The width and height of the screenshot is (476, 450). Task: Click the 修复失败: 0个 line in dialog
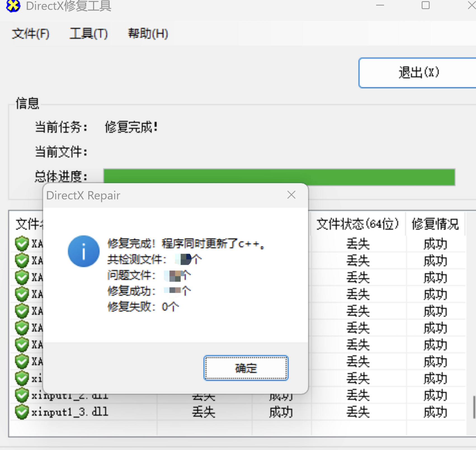pyautogui.click(x=143, y=307)
